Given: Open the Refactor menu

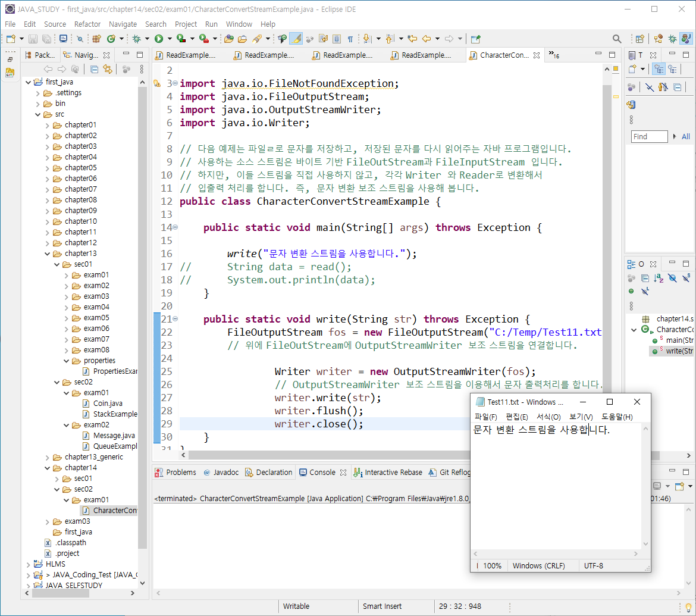Looking at the screenshot, I should (x=87, y=24).
